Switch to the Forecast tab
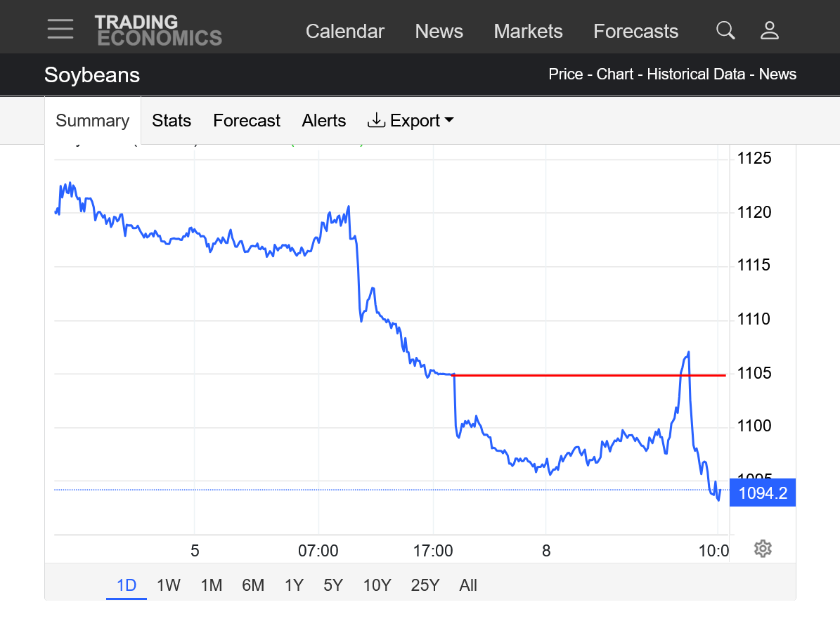Screen dimensions: 840x633 click(247, 121)
